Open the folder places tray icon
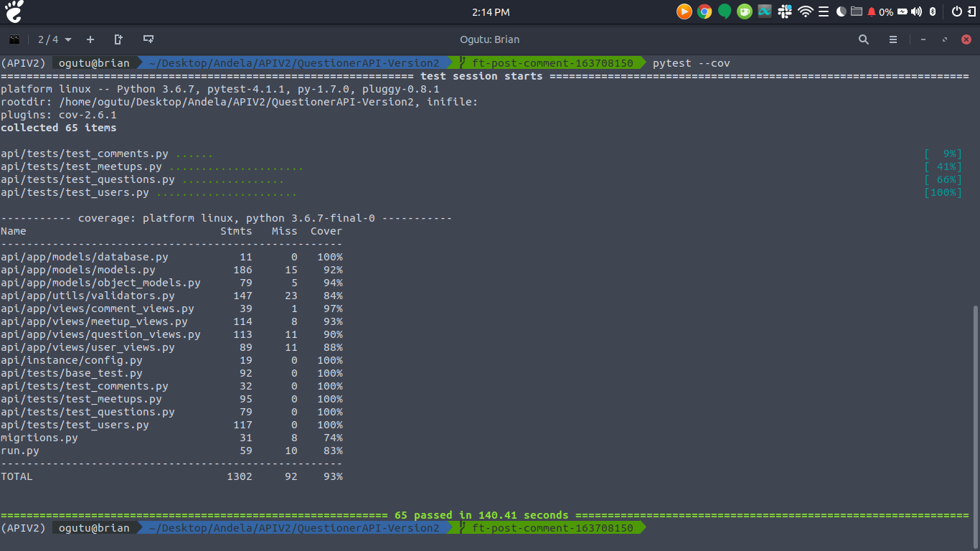The image size is (980, 551). 856,11
